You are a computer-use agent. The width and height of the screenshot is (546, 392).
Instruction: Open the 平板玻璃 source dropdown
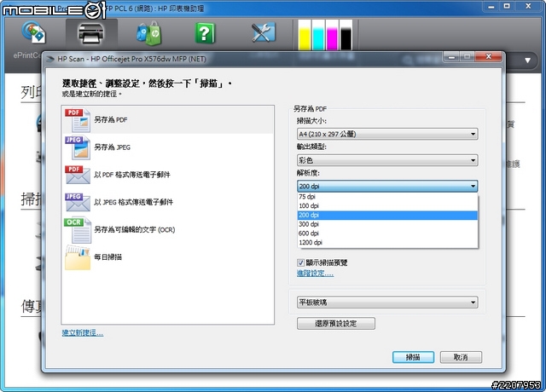(387, 303)
